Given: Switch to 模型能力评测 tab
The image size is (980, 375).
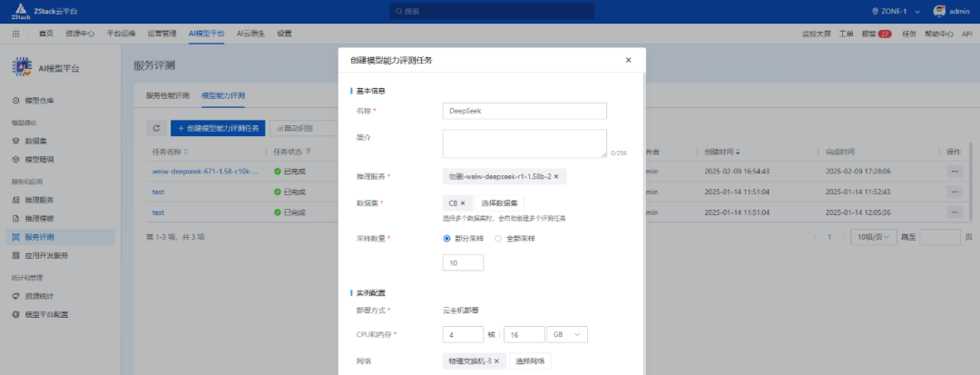Looking at the screenshot, I should pos(223,95).
